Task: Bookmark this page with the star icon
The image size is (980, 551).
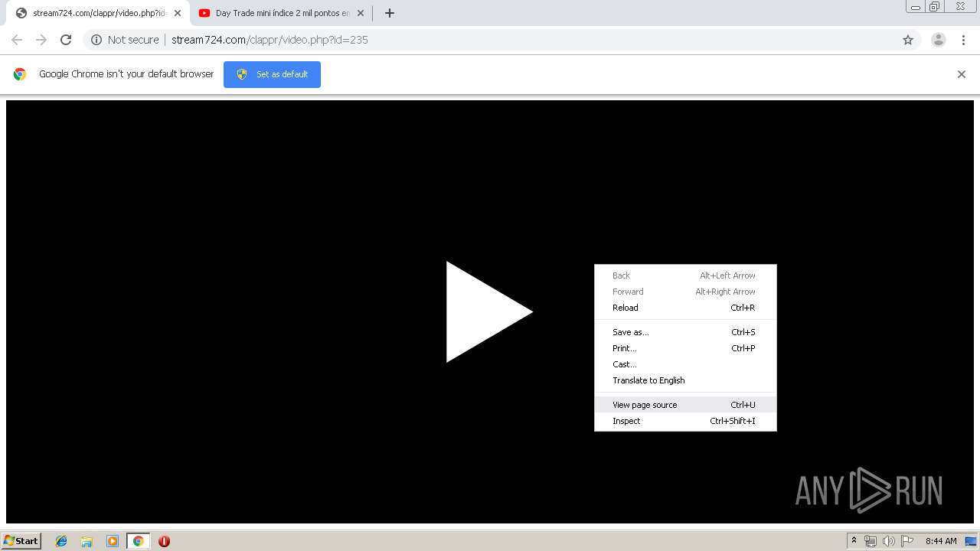Action: [908, 40]
